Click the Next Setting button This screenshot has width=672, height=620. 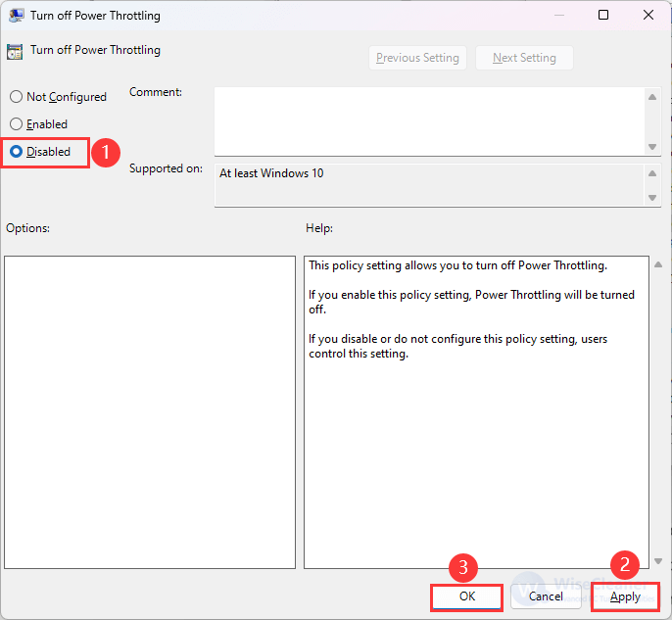coord(524,58)
